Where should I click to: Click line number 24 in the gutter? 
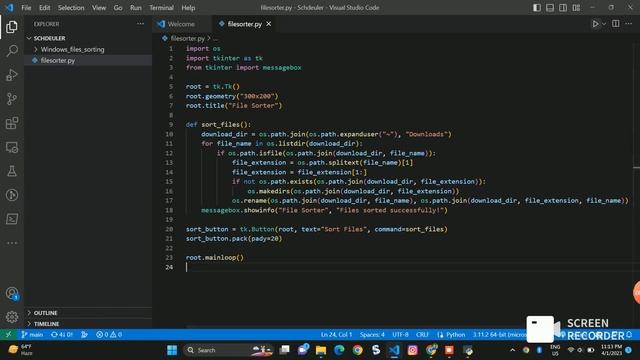point(169,267)
